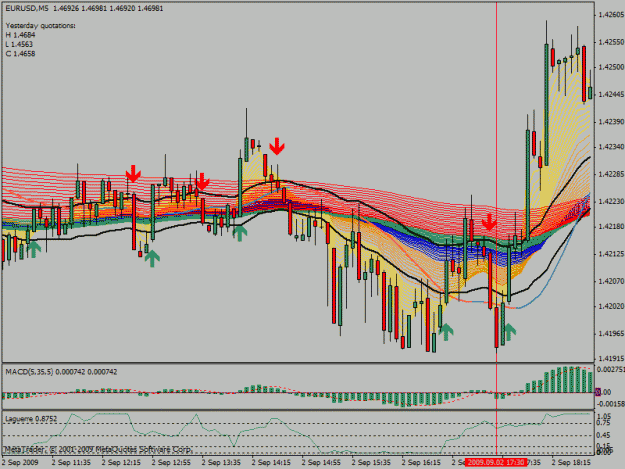Click the 1.42390 price axis label

611,122
